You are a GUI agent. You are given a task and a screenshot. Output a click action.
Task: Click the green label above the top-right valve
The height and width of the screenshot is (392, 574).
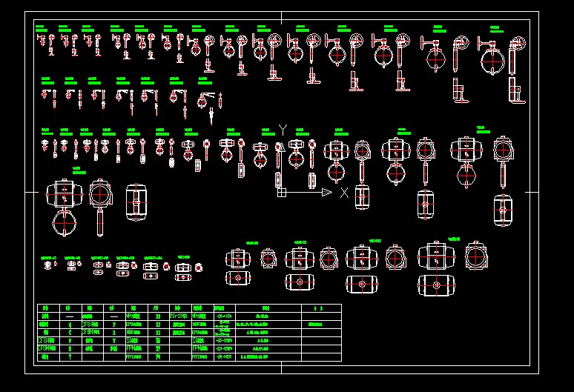point(495,29)
